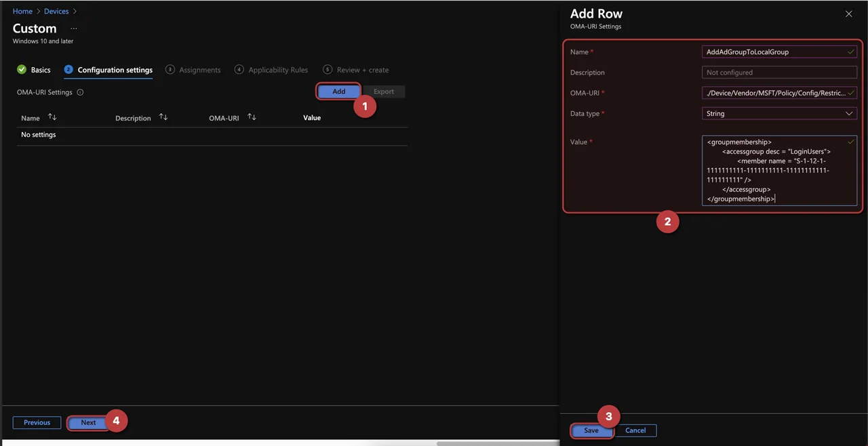868x446 pixels.
Task: Select the Applicability Rules tab
Action: click(x=271, y=70)
